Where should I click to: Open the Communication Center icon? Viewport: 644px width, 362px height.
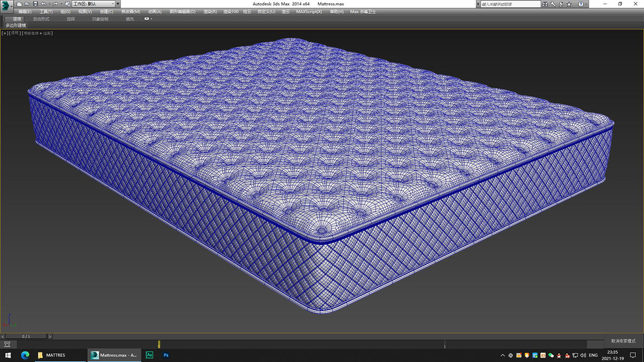coord(561,4)
